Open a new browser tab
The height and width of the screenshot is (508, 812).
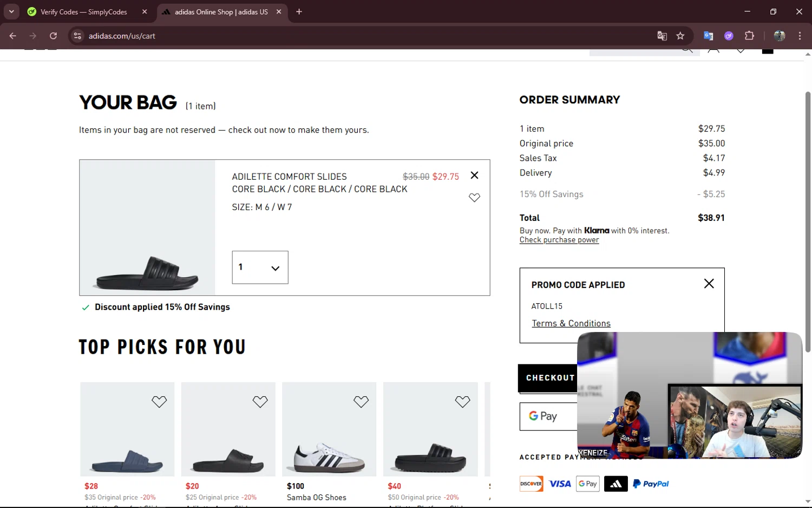299,12
